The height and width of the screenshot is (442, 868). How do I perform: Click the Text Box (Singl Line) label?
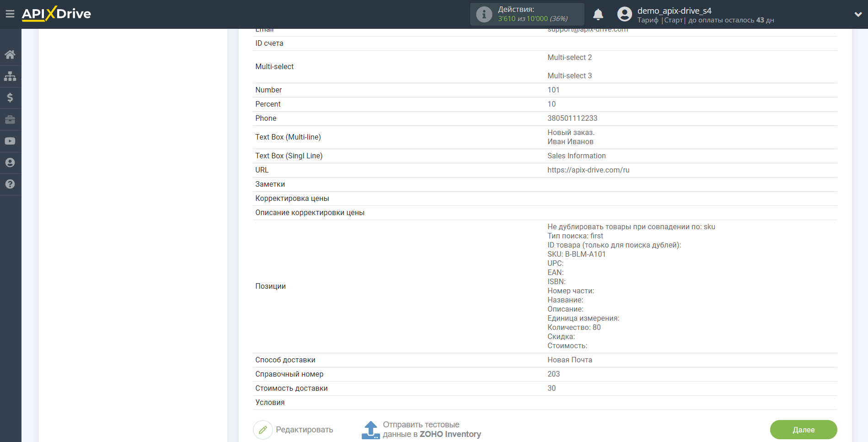coord(289,156)
